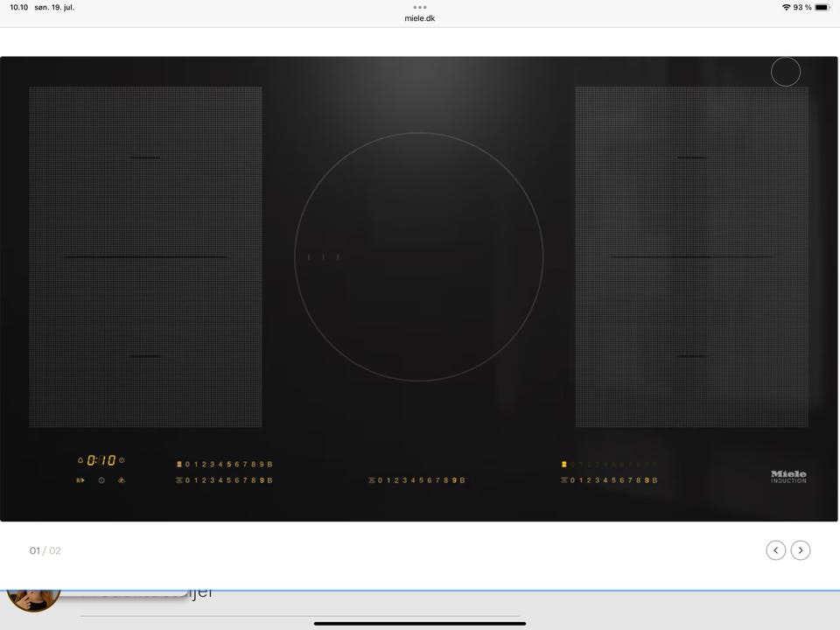The image size is (840, 630).
Task: Tap the hob on/off power symbol
Action: (x=101, y=480)
